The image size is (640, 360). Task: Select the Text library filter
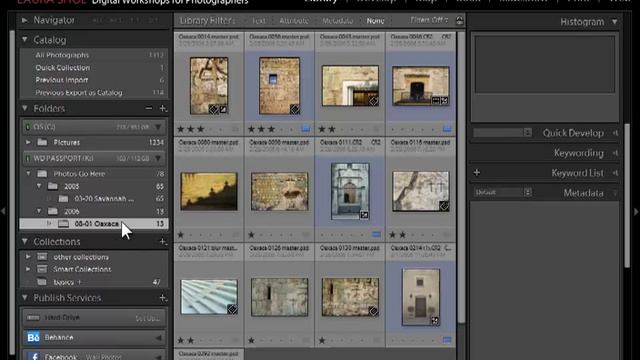pos(258,21)
